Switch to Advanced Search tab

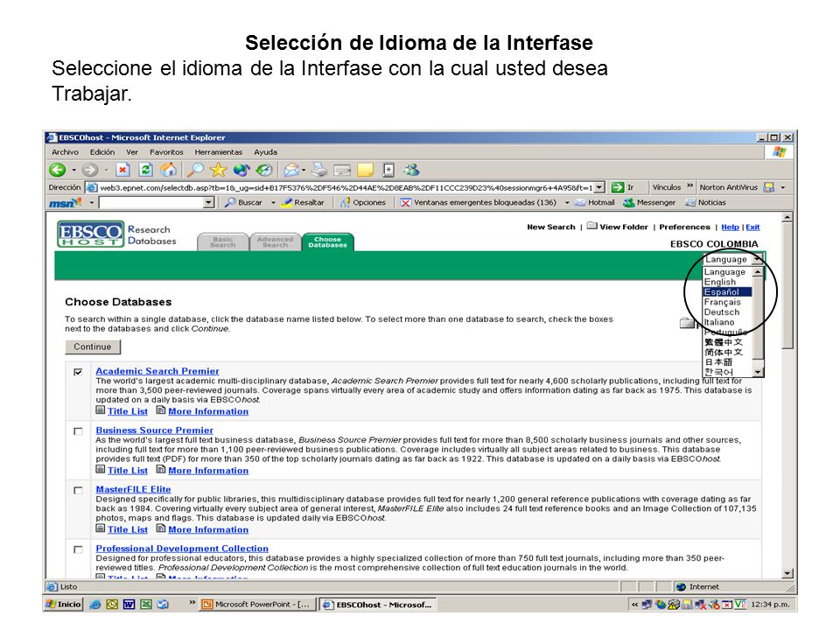(275, 242)
